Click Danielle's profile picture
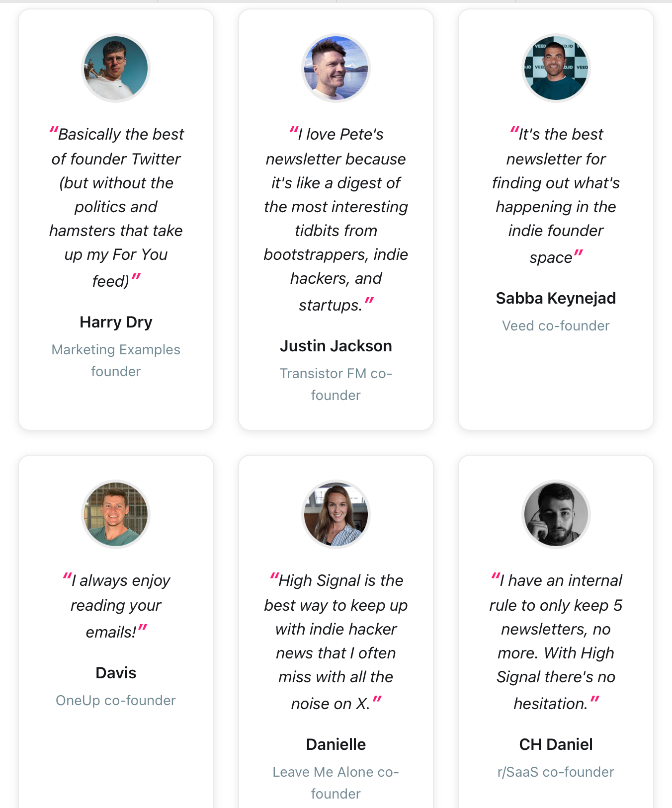Screen dimensions: 672x808 click(x=336, y=514)
